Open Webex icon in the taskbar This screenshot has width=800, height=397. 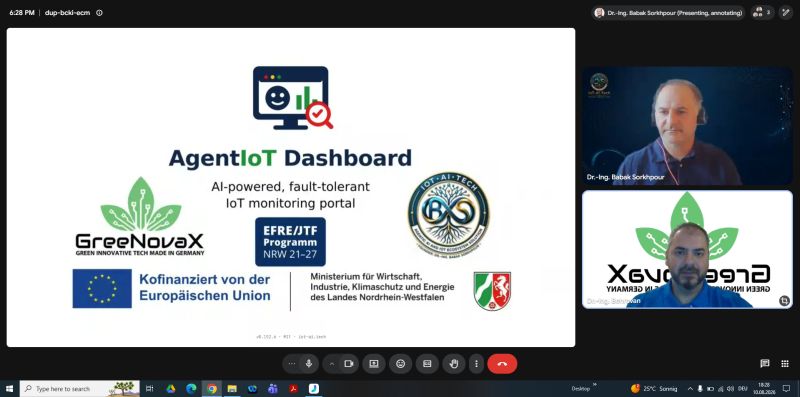click(253, 389)
